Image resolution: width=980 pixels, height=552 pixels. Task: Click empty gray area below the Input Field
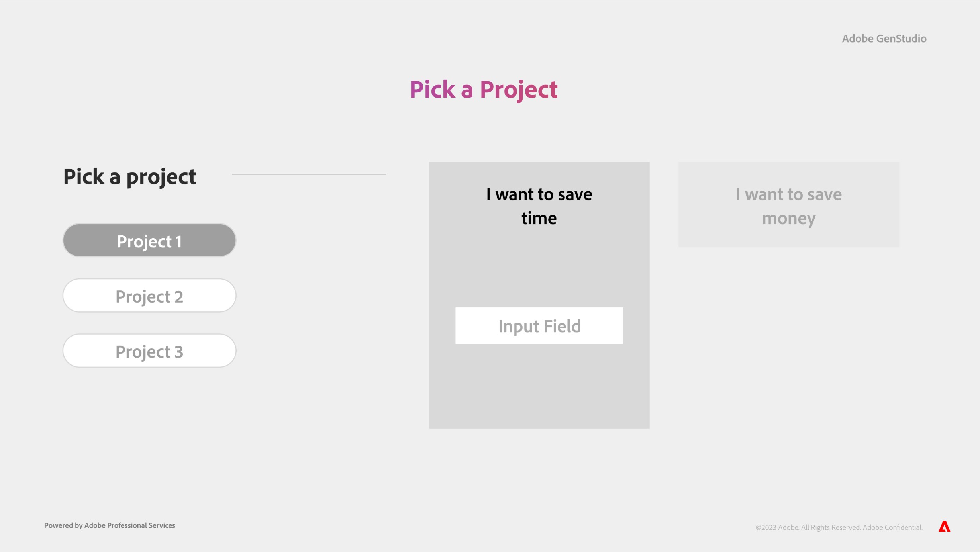(x=539, y=386)
